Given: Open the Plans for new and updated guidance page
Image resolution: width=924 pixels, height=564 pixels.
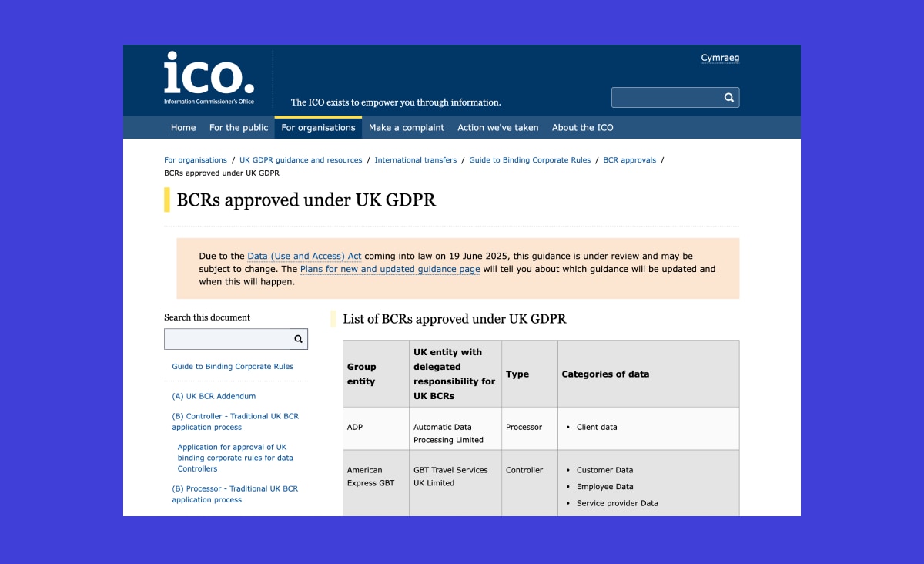Looking at the screenshot, I should [390, 269].
